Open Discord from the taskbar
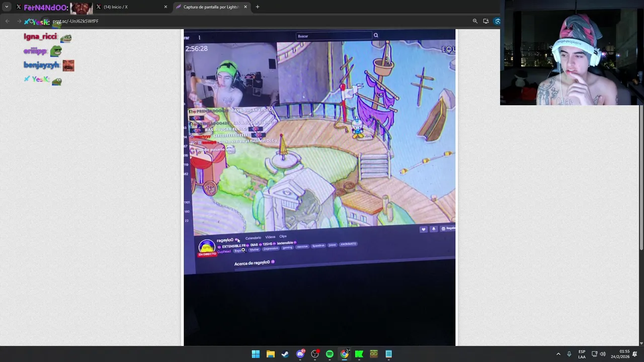This screenshot has height=362, width=644. coord(300,354)
